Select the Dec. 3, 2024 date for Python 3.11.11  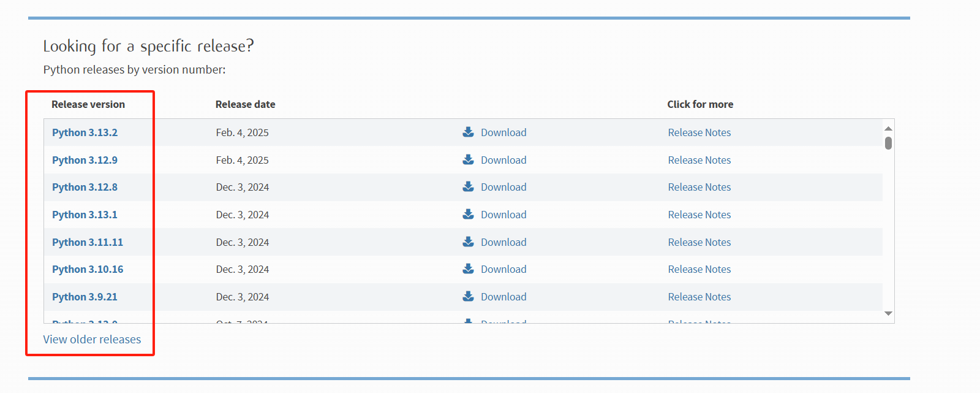coord(243,242)
